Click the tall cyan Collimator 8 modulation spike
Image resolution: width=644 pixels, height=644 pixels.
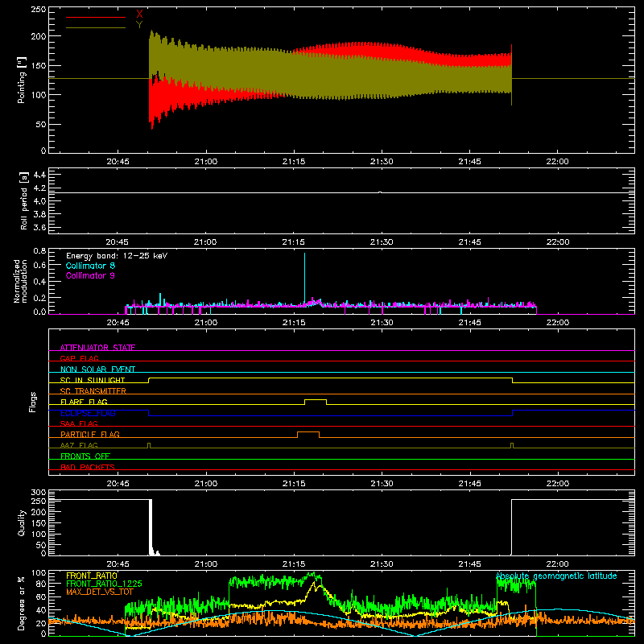(x=305, y=278)
